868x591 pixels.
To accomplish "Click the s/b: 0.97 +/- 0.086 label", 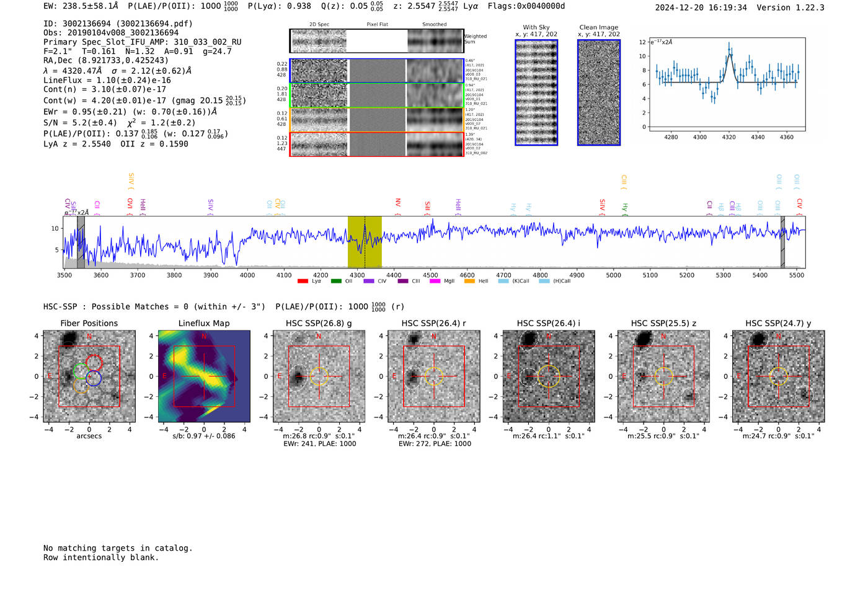I will [204, 436].
